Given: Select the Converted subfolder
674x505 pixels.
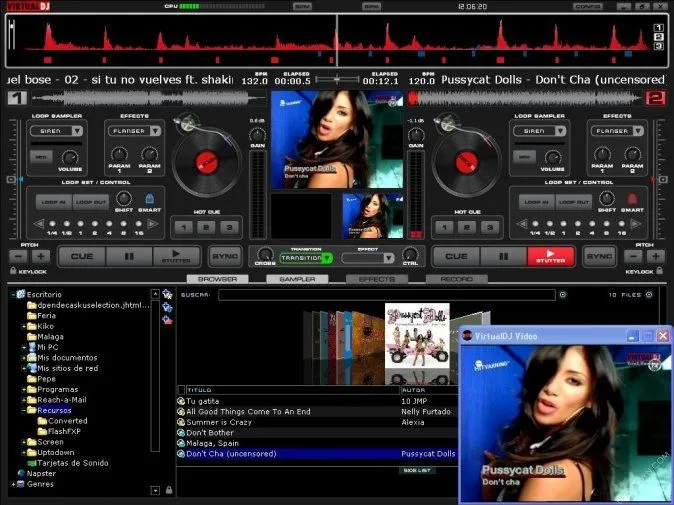Looking at the screenshot, I should (x=67, y=421).
